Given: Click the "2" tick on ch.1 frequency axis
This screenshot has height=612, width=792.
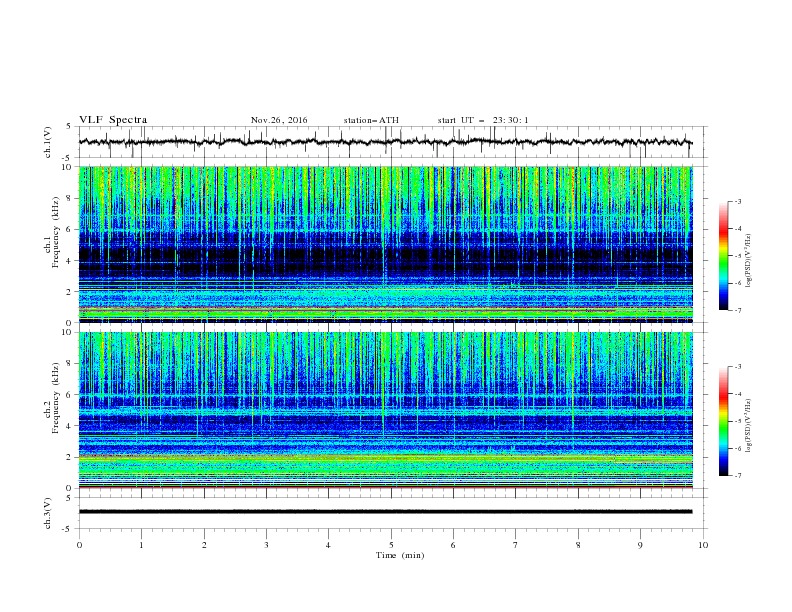Looking at the screenshot, I should click(70, 292).
